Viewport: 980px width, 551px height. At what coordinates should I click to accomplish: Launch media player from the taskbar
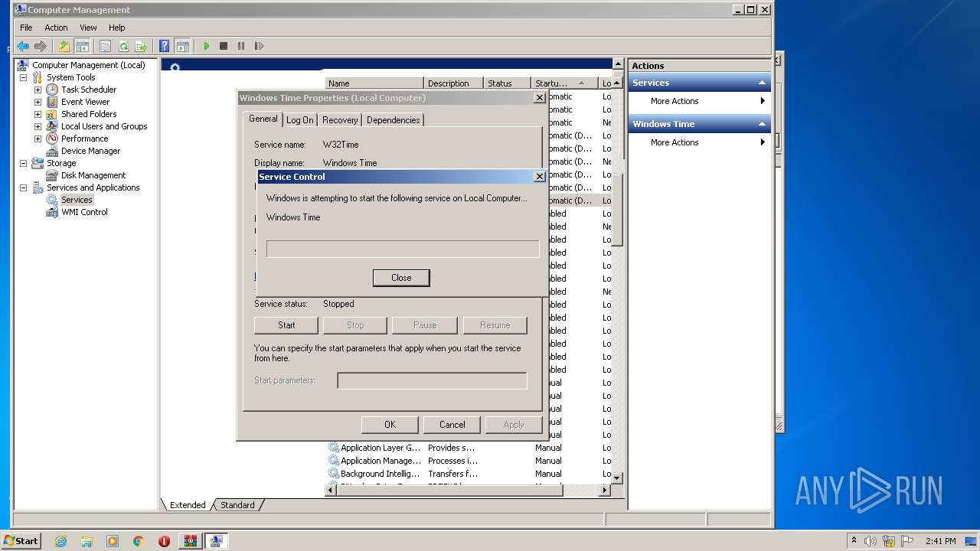(x=113, y=541)
